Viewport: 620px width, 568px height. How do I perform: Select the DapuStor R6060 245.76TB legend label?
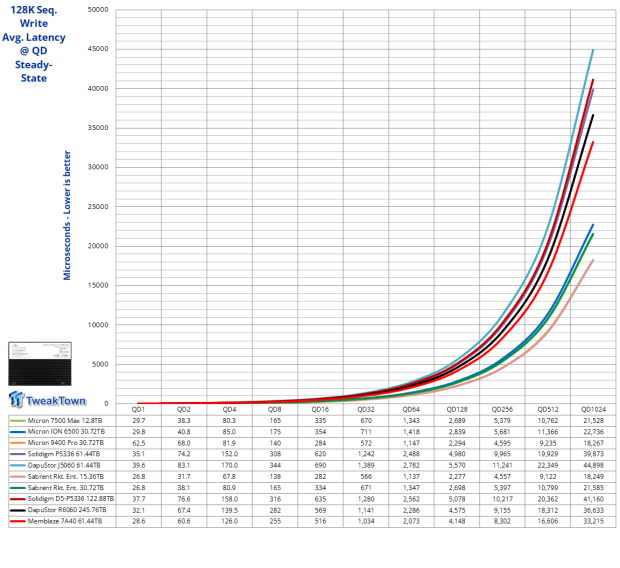pyautogui.click(x=67, y=510)
